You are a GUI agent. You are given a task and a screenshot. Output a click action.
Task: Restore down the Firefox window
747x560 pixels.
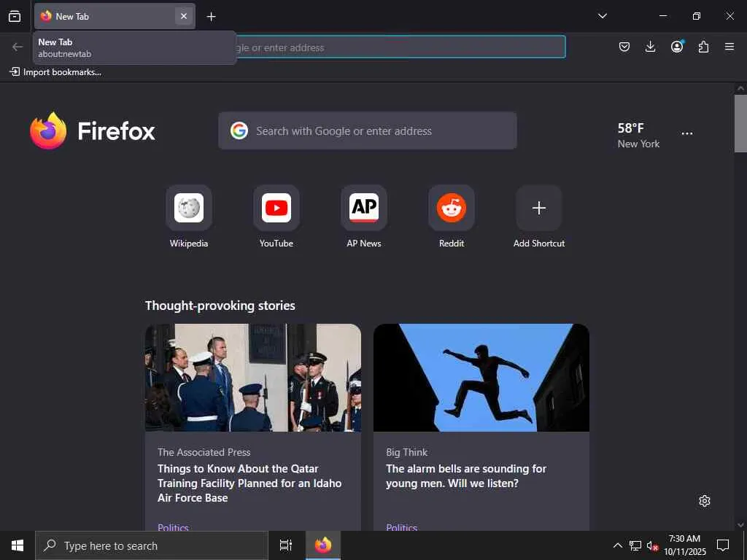click(x=697, y=16)
